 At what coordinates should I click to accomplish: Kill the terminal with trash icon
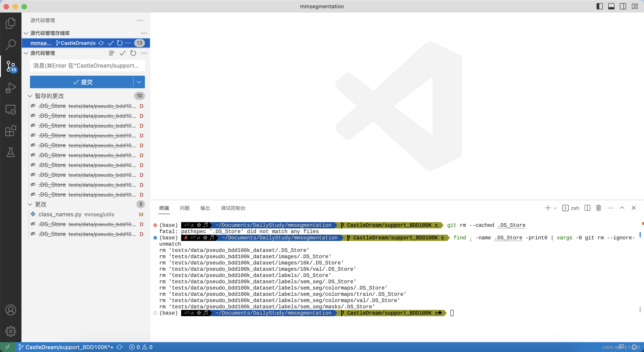[599, 208]
